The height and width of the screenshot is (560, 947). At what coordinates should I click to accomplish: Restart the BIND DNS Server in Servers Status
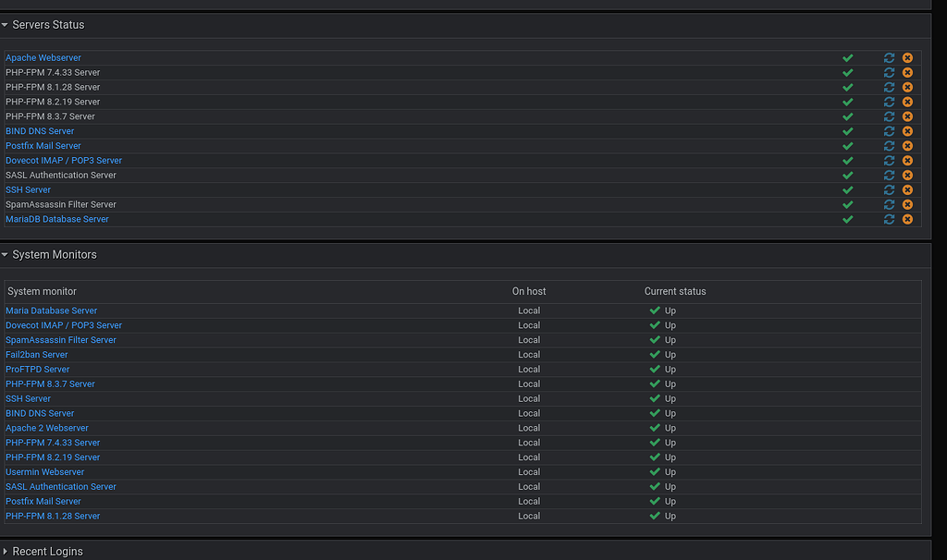[889, 131]
